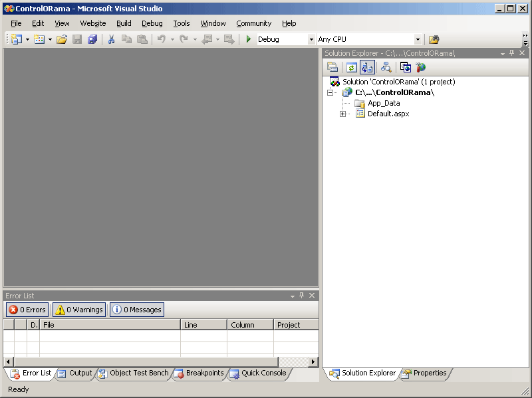Viewport: 532px width, 398px height.
Task: Click the File column header
Action: coord(110,325)
